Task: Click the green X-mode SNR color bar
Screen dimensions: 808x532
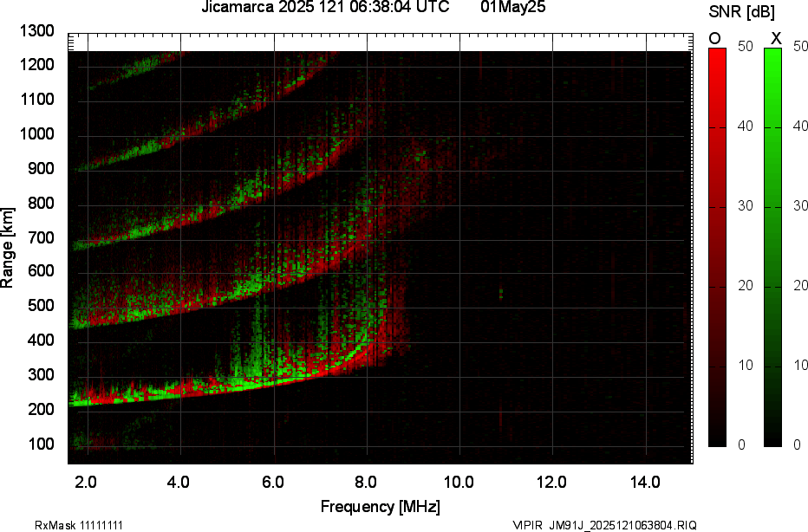Action: point(772,247)
